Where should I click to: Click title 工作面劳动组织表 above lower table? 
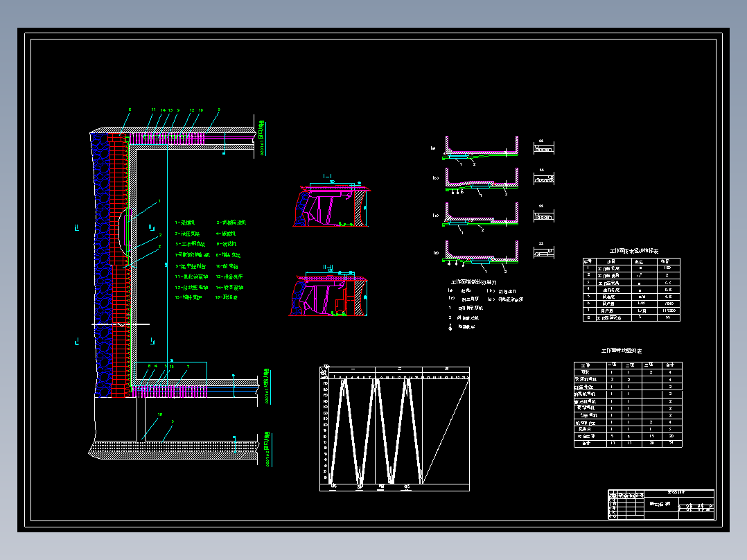(621, 351)
